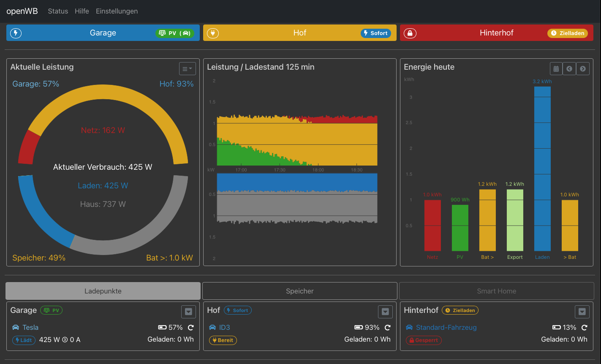Click the lock icon in Hinterhof header
Viewport: 601px width, 364px height.
(x=410, y=33)
